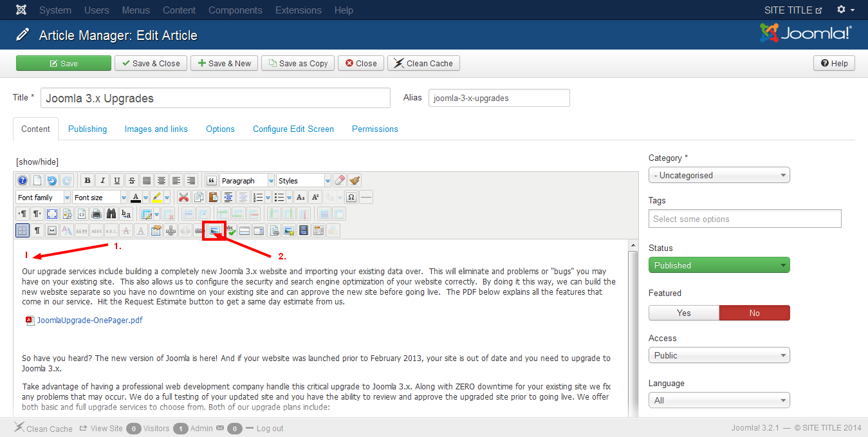The height and width of the screenshot is (437, 868).
Task: Insert a blockquote using the quote icon
Action: pos(211,181)
